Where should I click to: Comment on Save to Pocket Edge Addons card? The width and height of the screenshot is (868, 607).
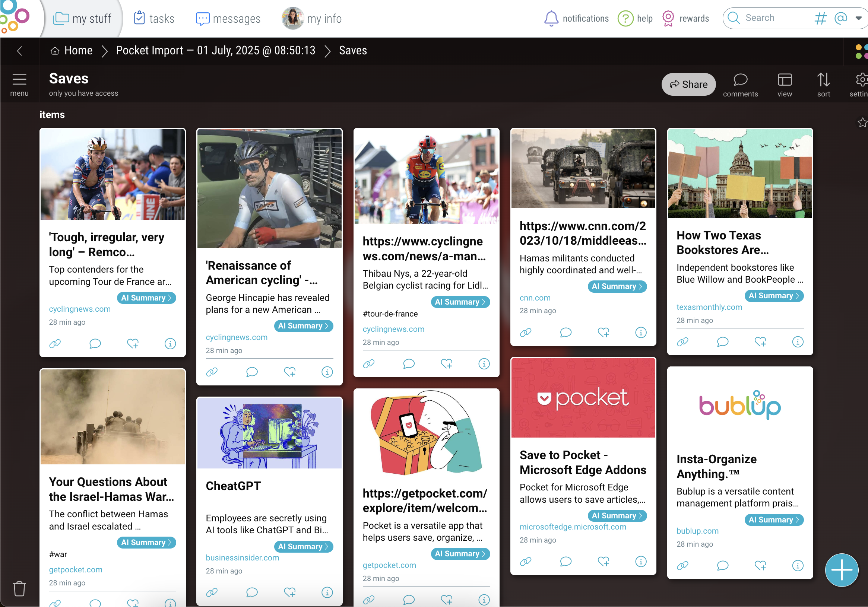pyautogui.click(x=566, y=561)
